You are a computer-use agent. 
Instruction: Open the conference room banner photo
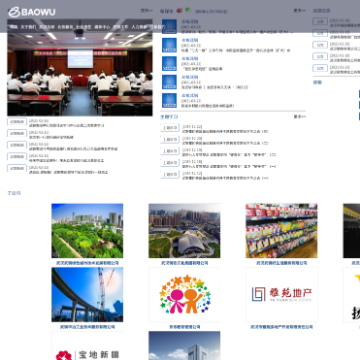[x=80, y=67]
